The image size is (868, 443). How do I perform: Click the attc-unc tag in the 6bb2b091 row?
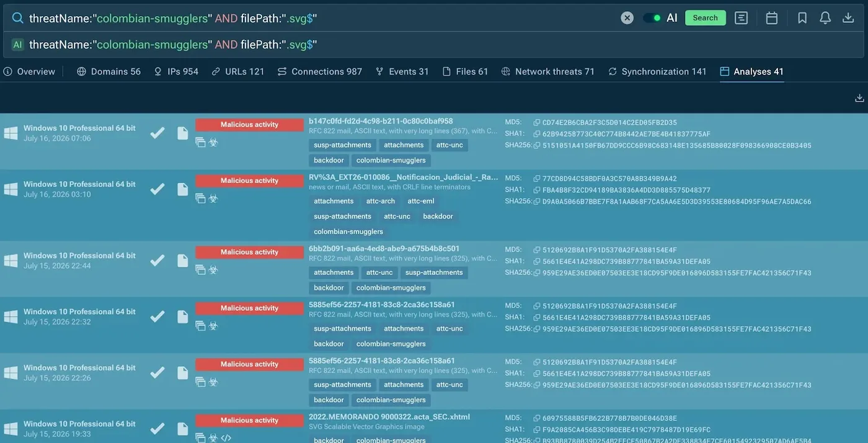click(x=379, y=272)
